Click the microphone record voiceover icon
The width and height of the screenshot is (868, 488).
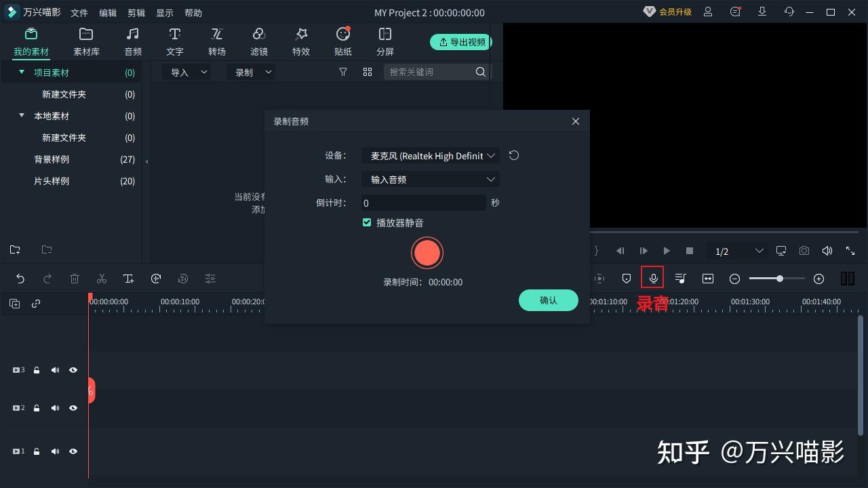653,278
